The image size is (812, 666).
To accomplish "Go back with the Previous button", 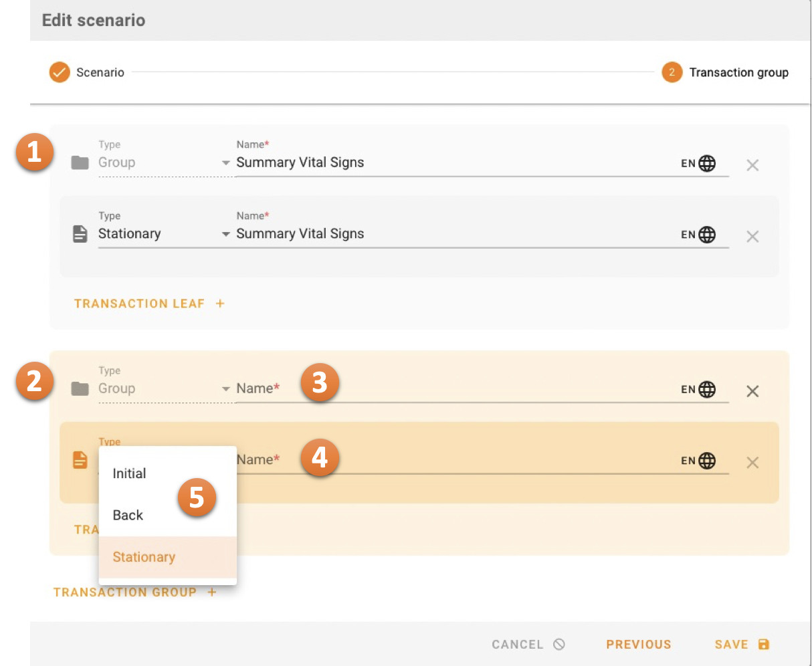I will pyautogui.click(x=638, y=644).
